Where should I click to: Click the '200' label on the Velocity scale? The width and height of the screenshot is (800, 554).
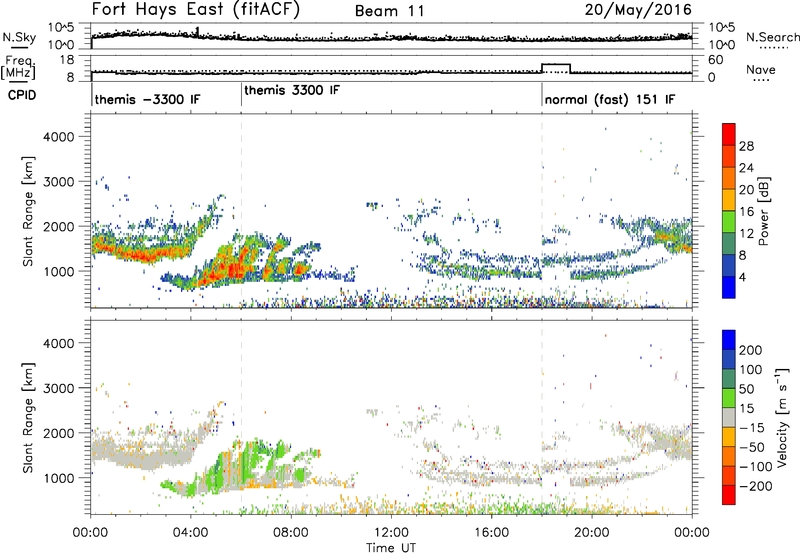751,350
